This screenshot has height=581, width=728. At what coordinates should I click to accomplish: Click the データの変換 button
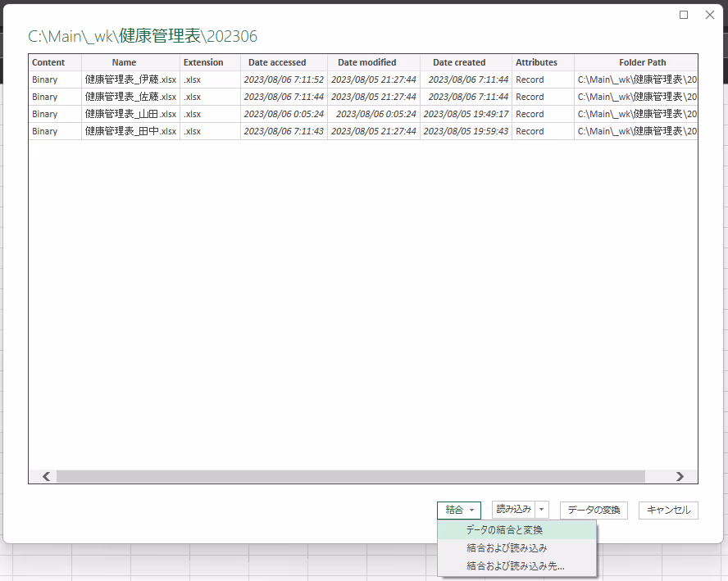[594, 510]
